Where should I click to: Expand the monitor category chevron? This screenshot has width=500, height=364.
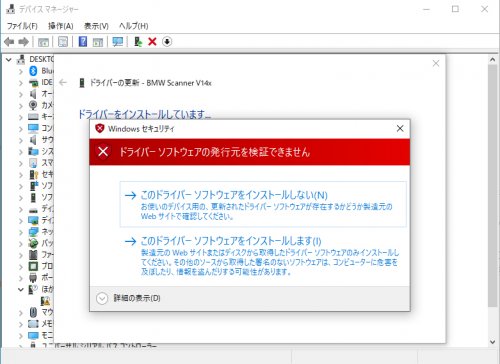click(x=21, y=336)
